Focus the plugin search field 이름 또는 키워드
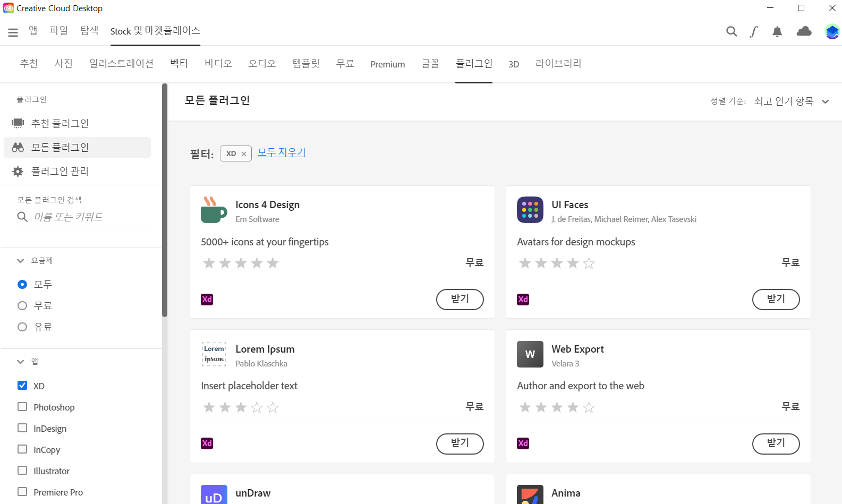This screenshot has height=504, width=842. (83, 217)
